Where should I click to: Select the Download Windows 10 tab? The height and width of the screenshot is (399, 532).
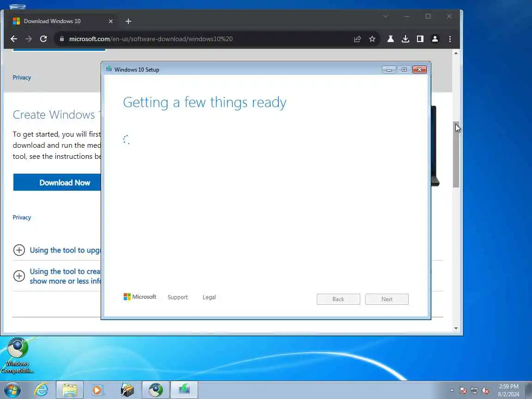point(63,21)
